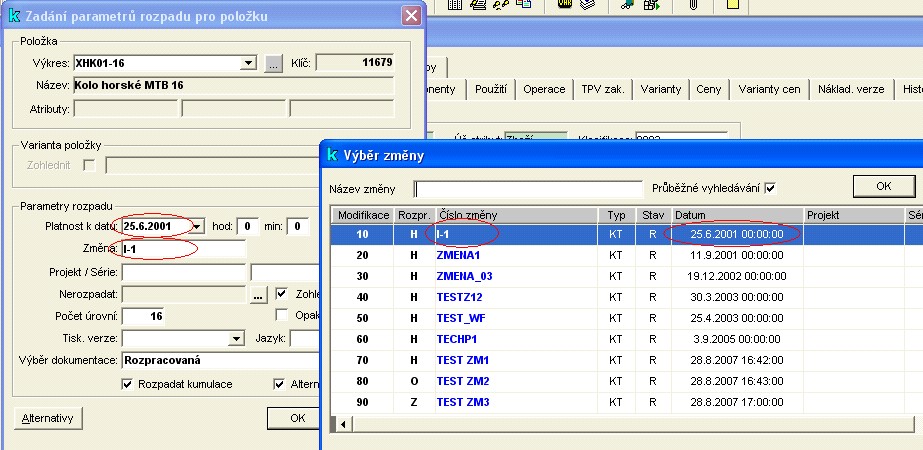Switch to the Operace tab

point(544,89)
